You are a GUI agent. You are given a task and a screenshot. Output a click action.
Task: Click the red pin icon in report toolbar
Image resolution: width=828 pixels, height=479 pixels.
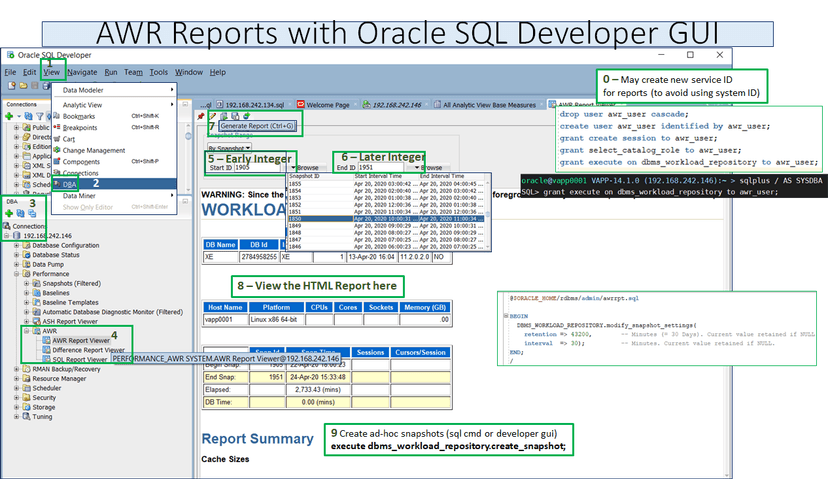click(201, 115)
